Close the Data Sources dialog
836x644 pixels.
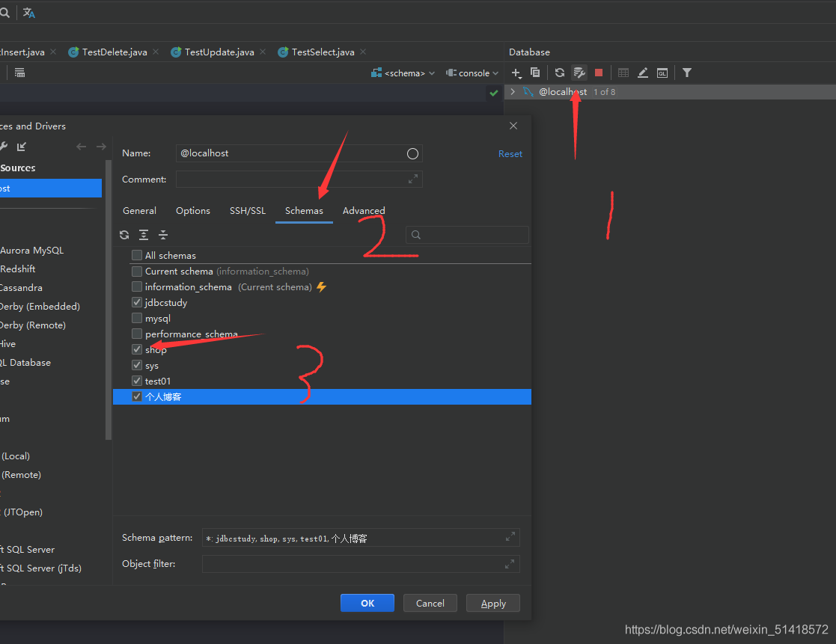(x=513, y=126)
